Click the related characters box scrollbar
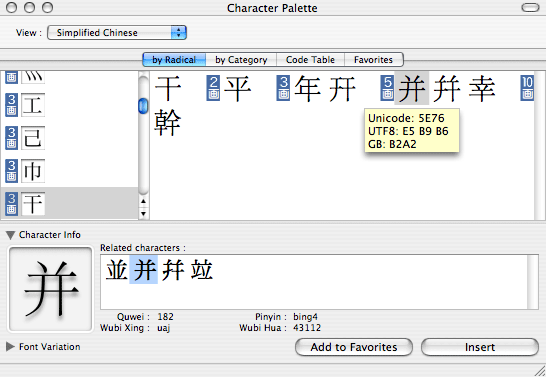This screenshot has height=377, width=546. 533,282
